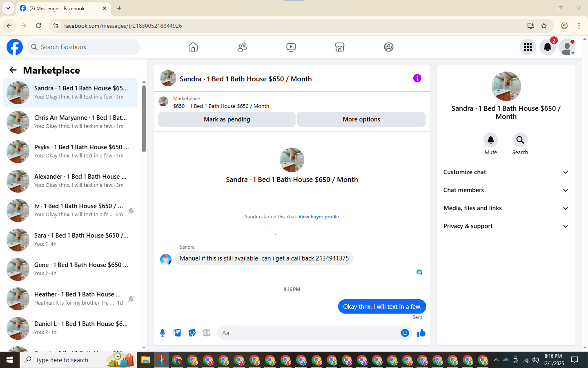Open the View buyer profile link
Image resolution: width=588 pixels, height=368 pixels.
[318, 217]
